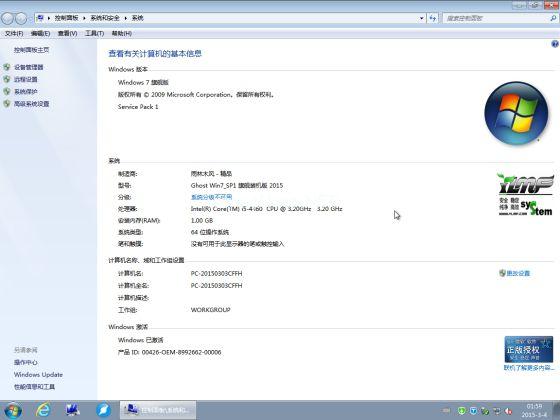Click the Back navigation arrow button
This screenshot has height=420, width=560.
coord(8,18)
